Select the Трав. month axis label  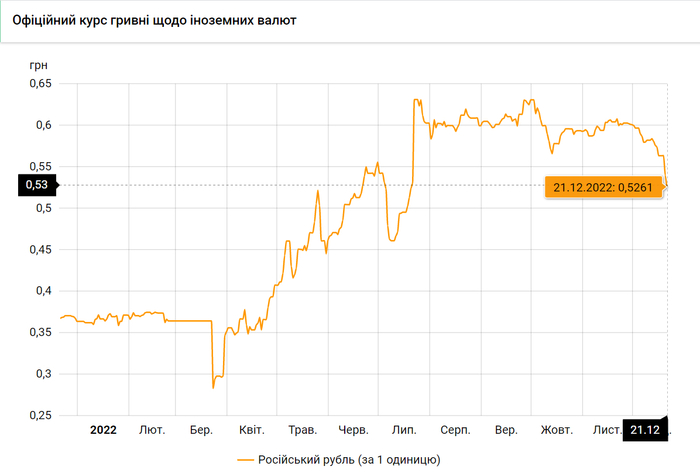coord(302,430)
